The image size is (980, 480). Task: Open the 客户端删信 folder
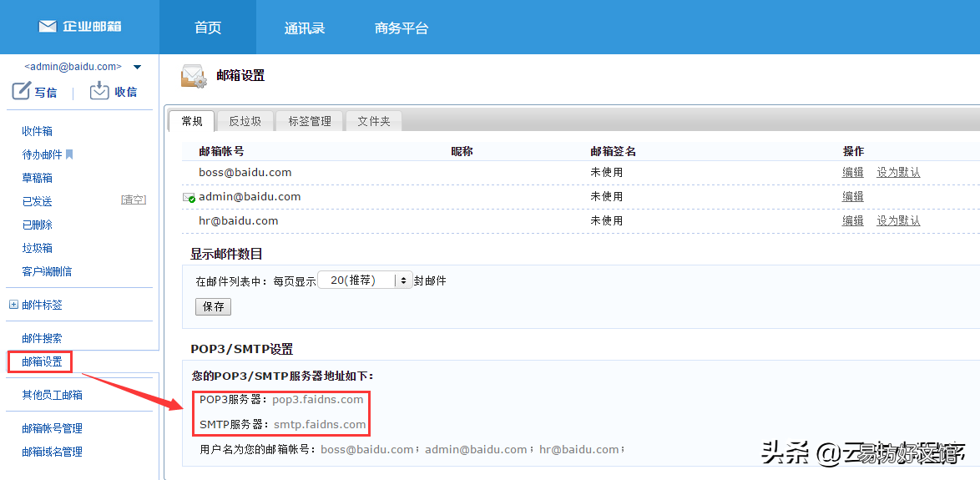point(47,271)
